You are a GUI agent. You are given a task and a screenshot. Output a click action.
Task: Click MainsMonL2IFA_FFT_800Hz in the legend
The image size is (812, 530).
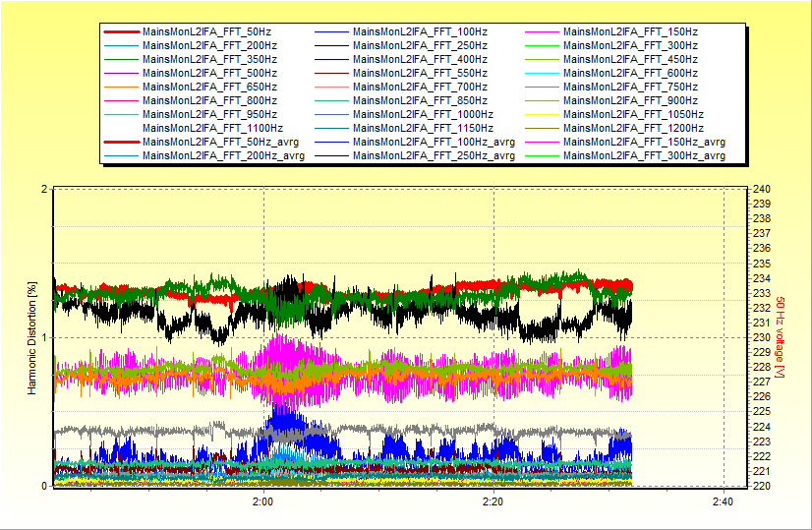click(x=209, y=100)
